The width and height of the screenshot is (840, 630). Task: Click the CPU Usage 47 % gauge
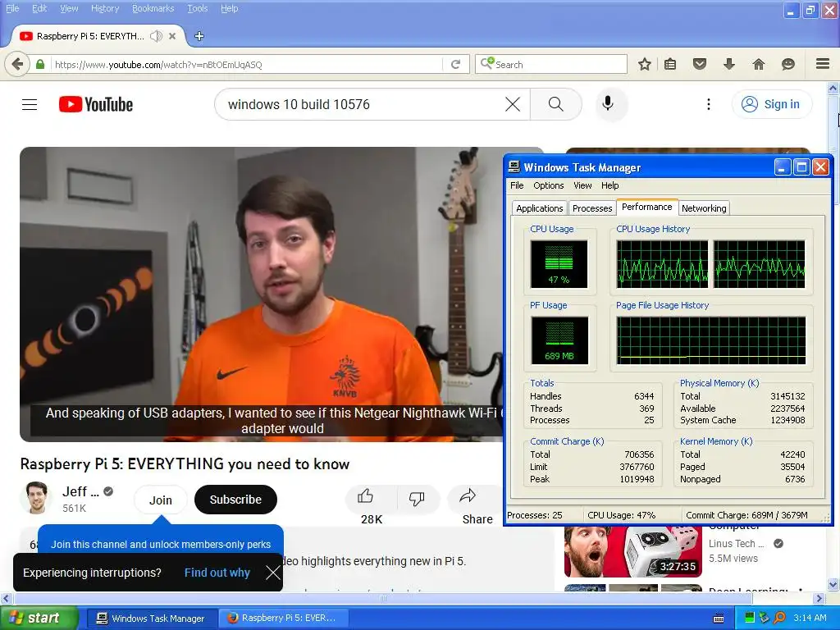[x=559, y=264]
